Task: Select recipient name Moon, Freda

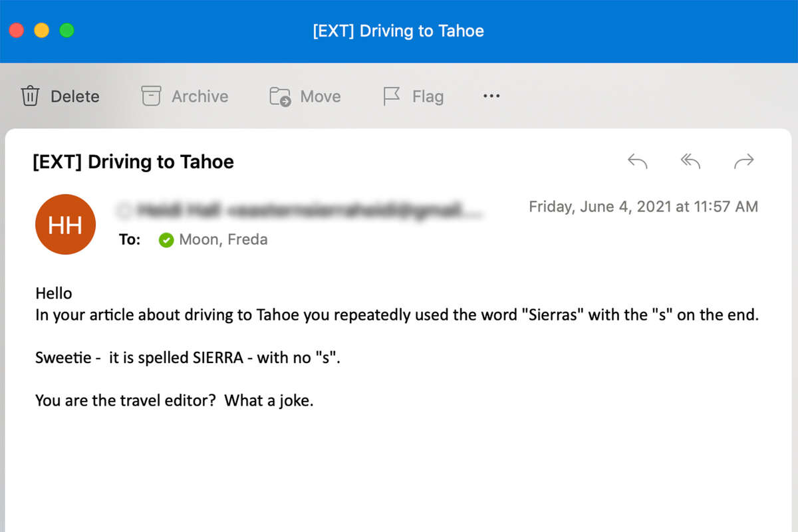Action: [223, 240]
